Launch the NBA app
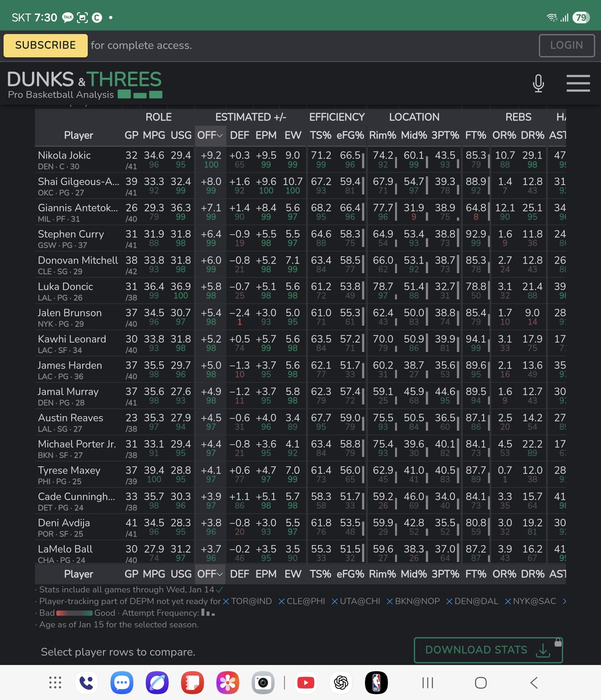Image resolution: width=601 pixels, height=700 pixels. pyautogui.click(x=377, y=682)
